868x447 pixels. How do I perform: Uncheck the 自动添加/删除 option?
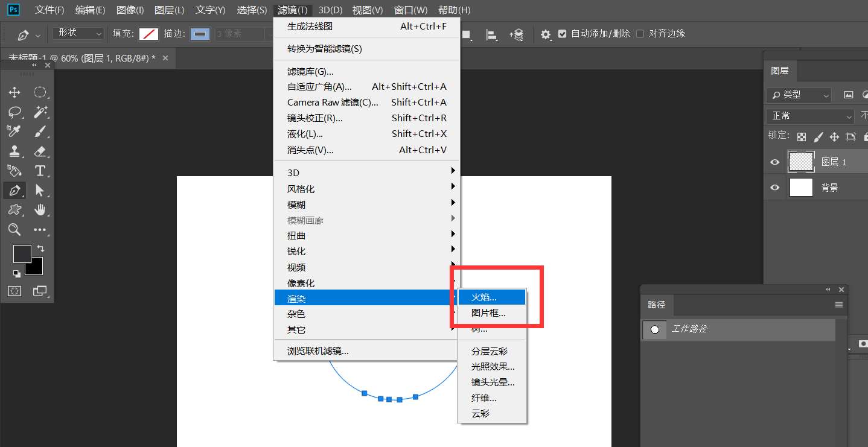pyautogui.click(x=563, y=34)
